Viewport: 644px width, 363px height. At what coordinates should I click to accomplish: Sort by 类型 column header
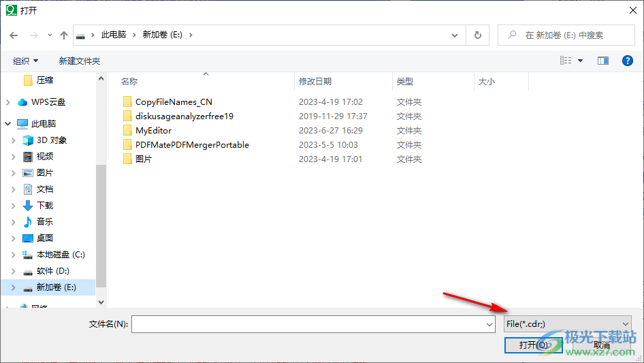tap(404, 82)
